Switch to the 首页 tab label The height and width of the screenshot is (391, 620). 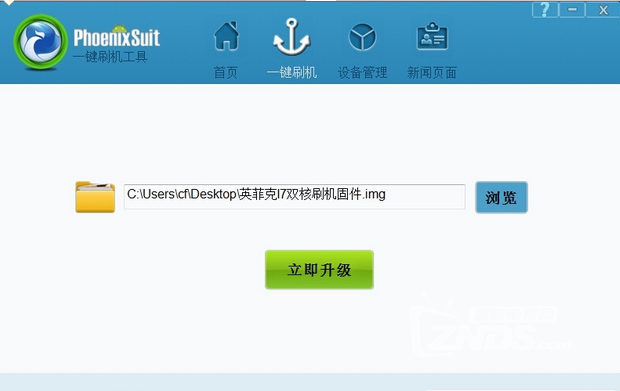click(x=225, y=72)
